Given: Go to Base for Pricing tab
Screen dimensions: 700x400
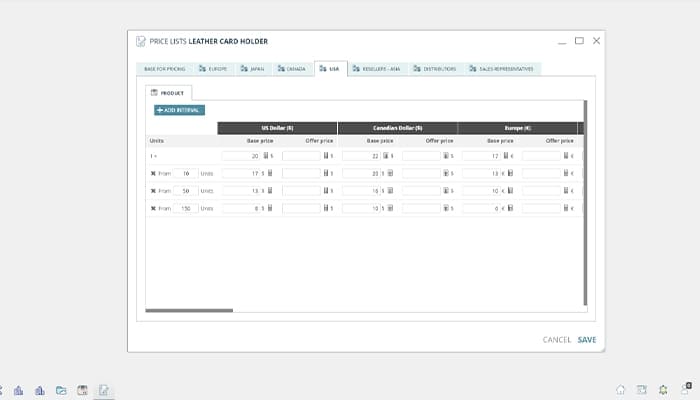Looking at the screenshot, I should (163, 69).
